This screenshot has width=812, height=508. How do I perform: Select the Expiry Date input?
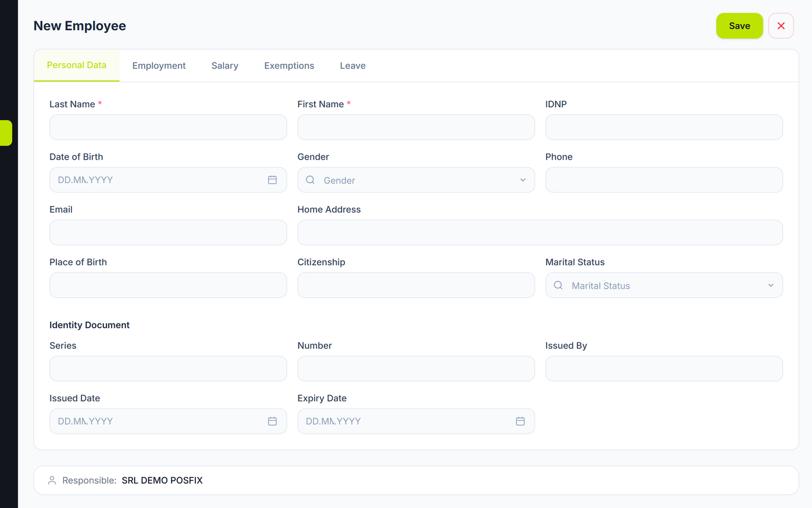coord(416,421)
